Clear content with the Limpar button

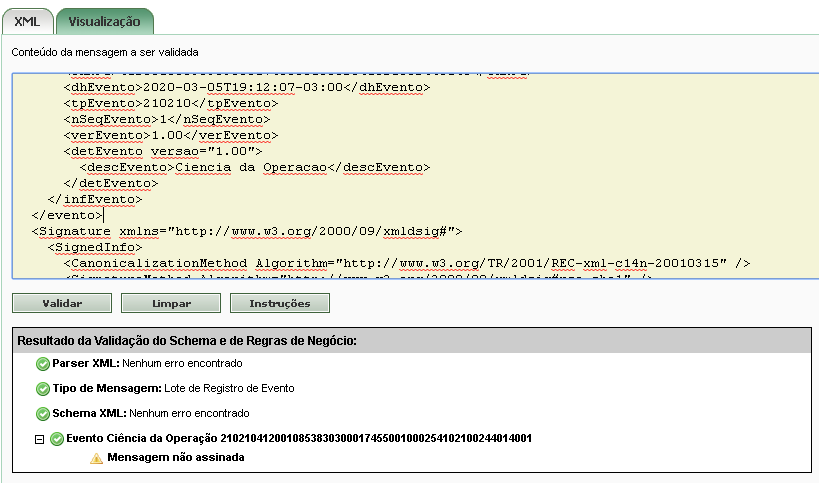[171, 303]
